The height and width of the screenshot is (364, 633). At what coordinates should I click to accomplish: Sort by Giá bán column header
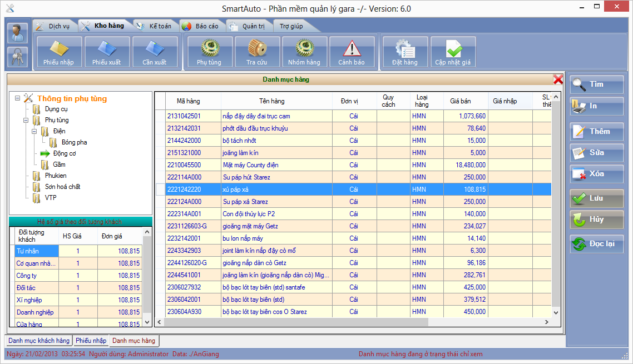point(460,101)
